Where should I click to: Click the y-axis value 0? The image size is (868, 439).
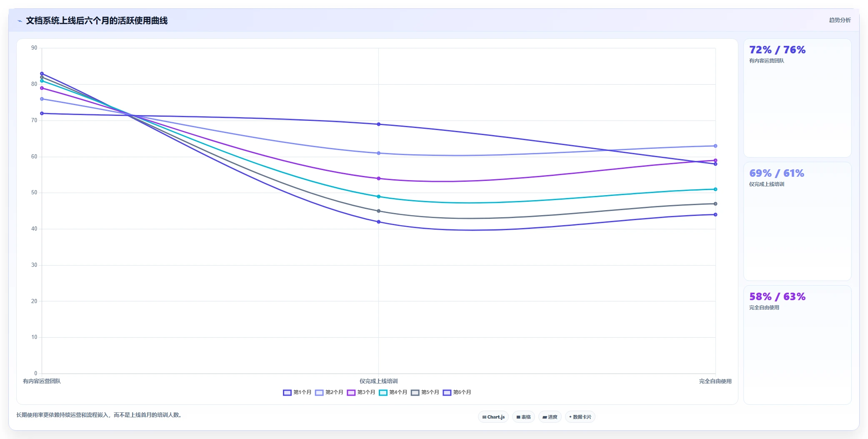coord(35,374)
